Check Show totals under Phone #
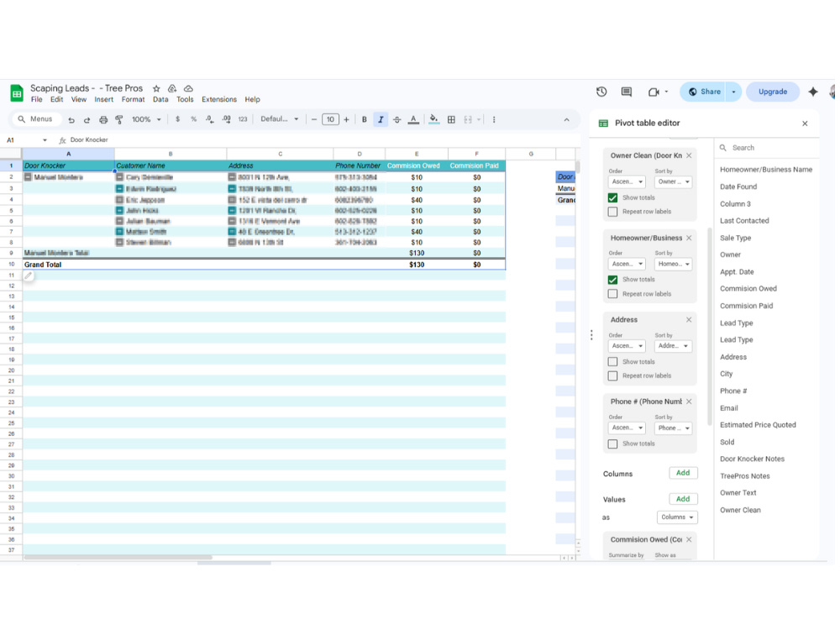Screen dimensions: 840x630 (613, 444)
